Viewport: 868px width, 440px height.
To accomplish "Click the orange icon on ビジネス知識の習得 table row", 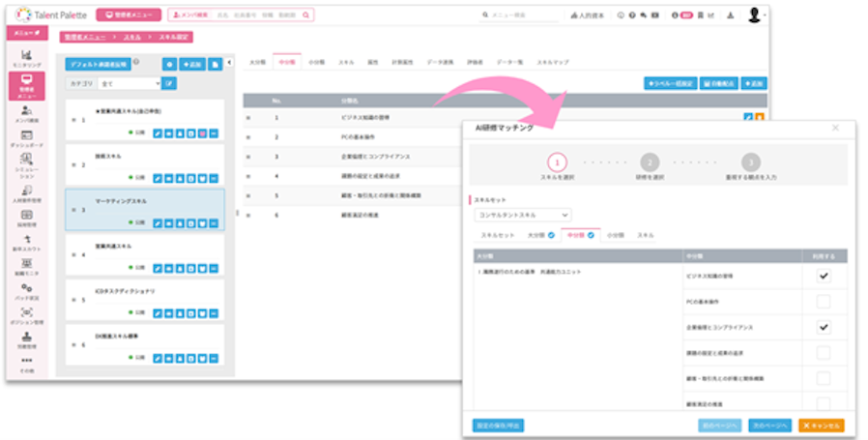I will coord(760,117).
